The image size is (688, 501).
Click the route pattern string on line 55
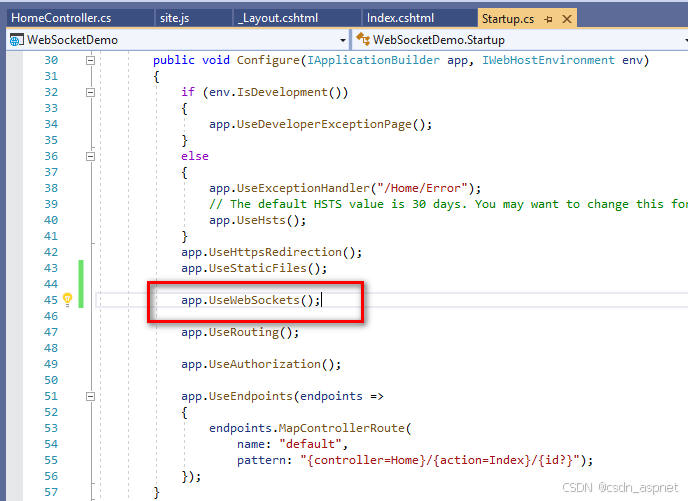click(442, 461)
